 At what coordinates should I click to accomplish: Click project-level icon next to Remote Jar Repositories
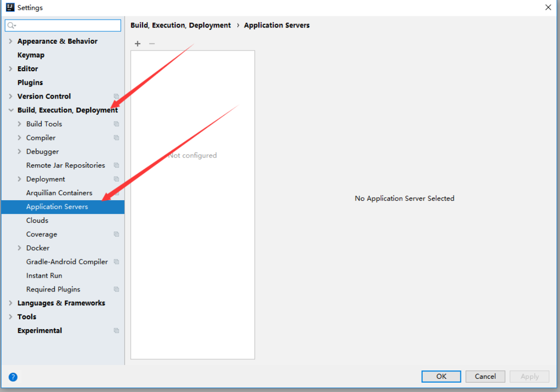coord(116,165)
